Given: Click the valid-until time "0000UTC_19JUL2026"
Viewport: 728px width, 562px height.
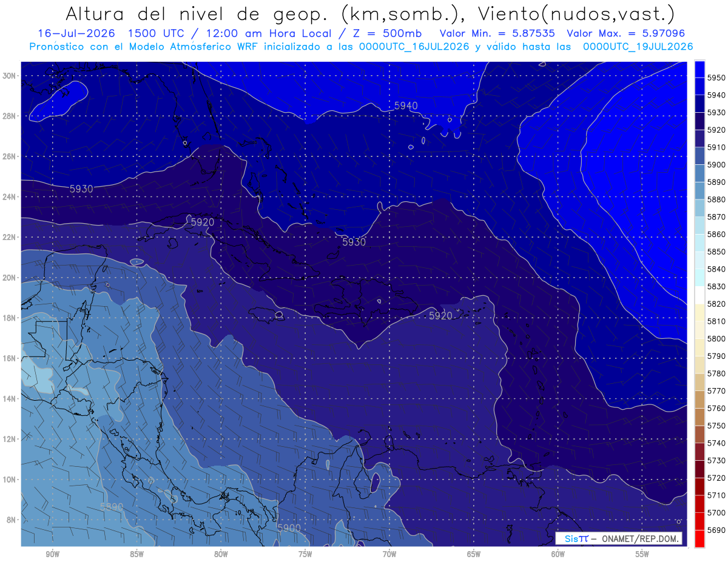Looking at the screenshot, I should 638,46.
